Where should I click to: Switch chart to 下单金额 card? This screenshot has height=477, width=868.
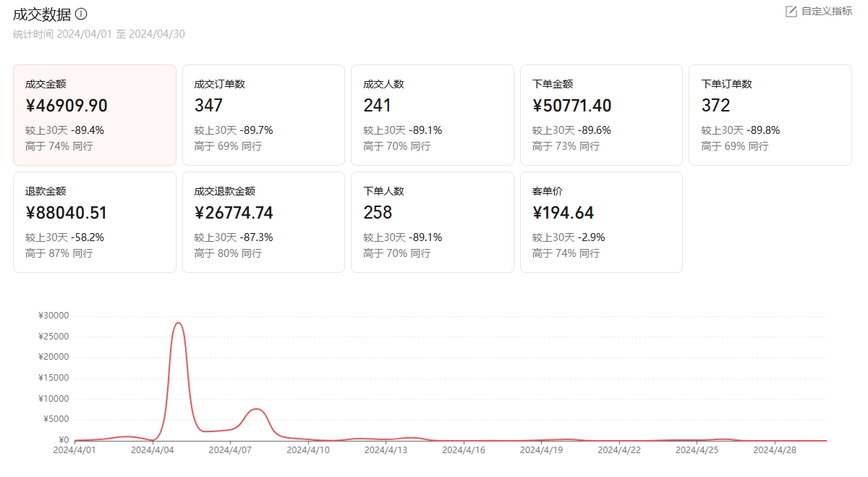[601, 114]
